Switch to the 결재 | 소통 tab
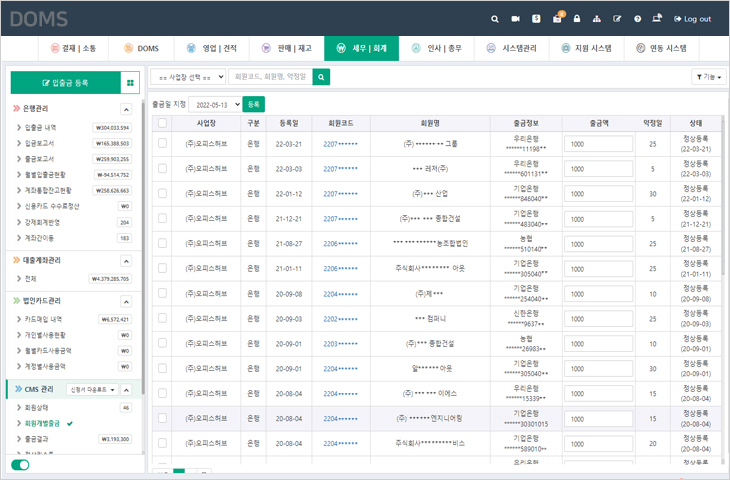The image size is (730, 480). (x=73, y=48)
